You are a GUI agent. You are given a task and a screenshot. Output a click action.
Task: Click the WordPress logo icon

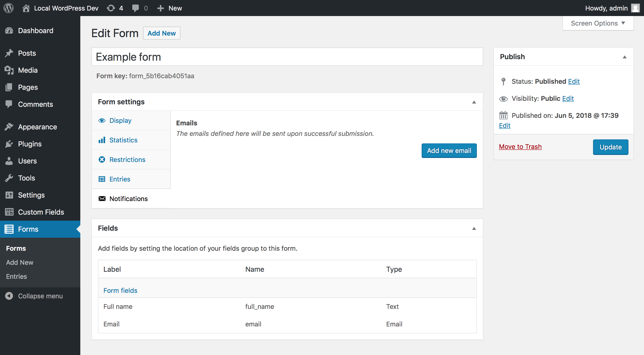(9, 8)
